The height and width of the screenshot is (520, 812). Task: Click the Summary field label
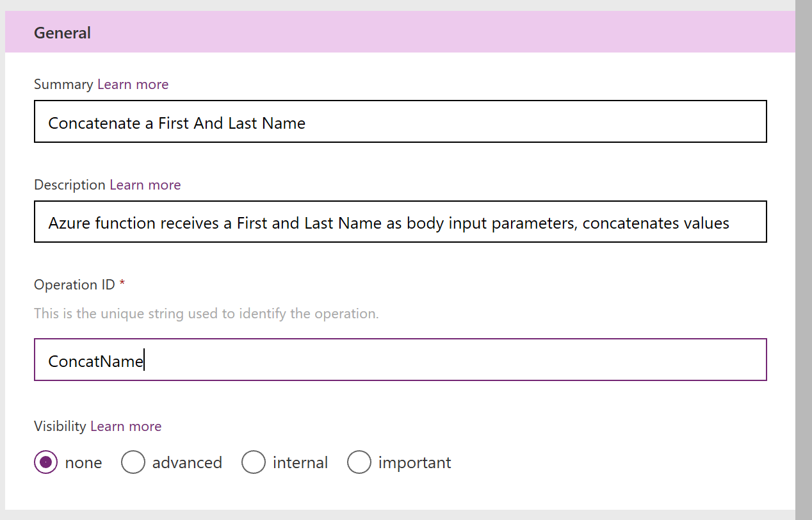point(63,85)
